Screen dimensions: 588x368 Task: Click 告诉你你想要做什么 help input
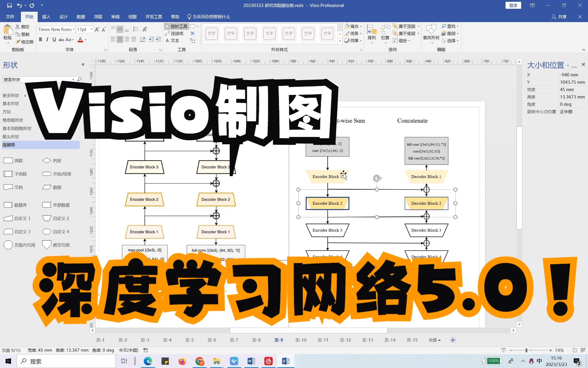[211, 17]
